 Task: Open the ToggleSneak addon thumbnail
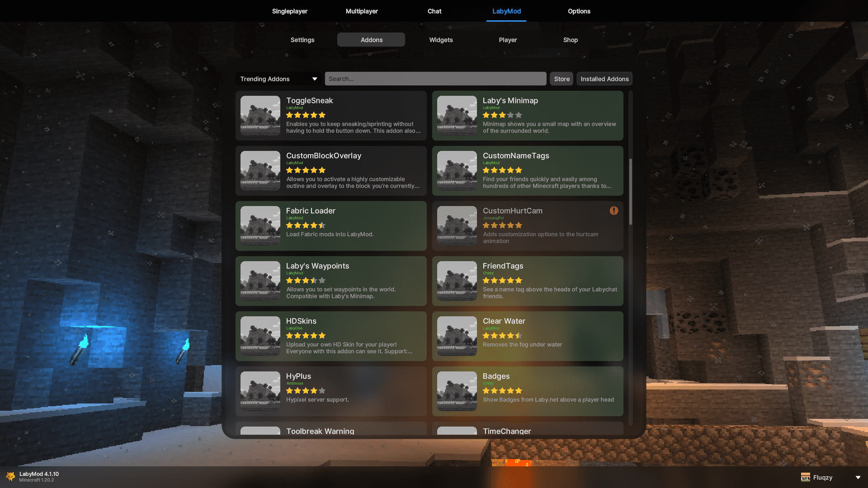(x=260, y=116)
